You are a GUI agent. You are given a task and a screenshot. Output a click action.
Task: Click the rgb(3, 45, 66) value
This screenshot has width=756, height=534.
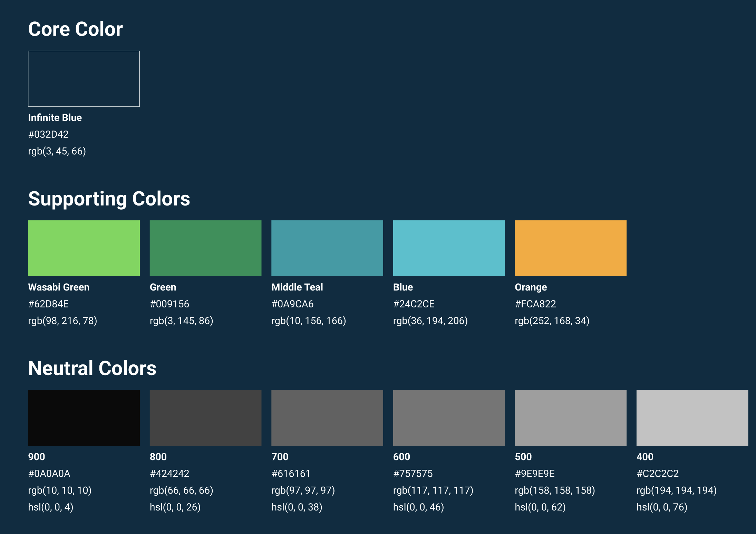[x=57, y=151]
